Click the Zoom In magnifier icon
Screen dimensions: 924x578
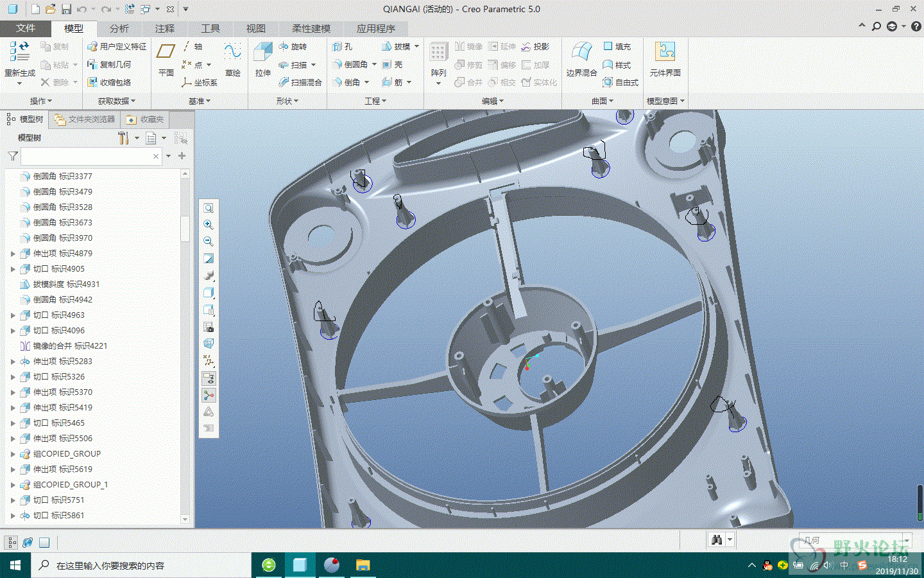click(209, 225)
